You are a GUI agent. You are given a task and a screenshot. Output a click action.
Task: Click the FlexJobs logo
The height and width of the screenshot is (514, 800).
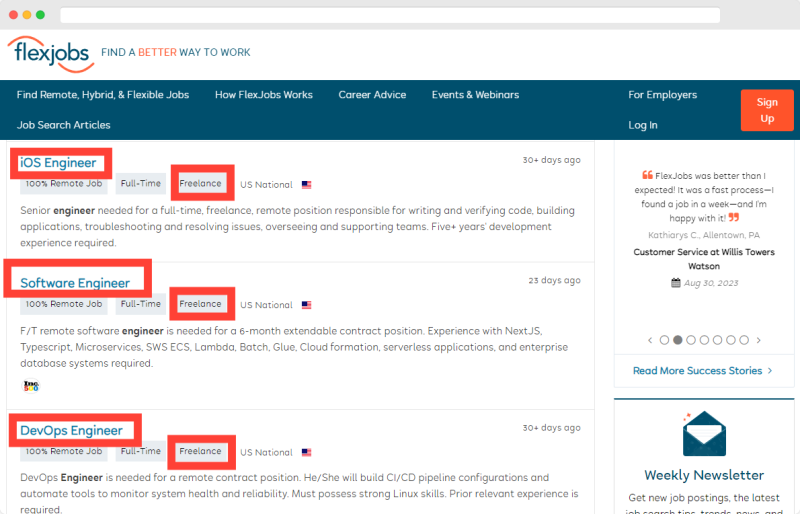click(51, 53)
